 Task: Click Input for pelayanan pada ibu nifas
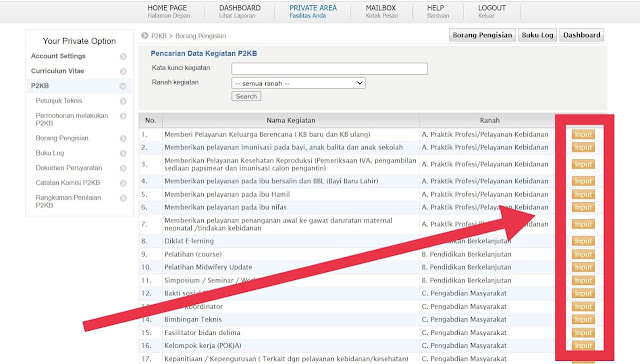click(x=583, y=207)
